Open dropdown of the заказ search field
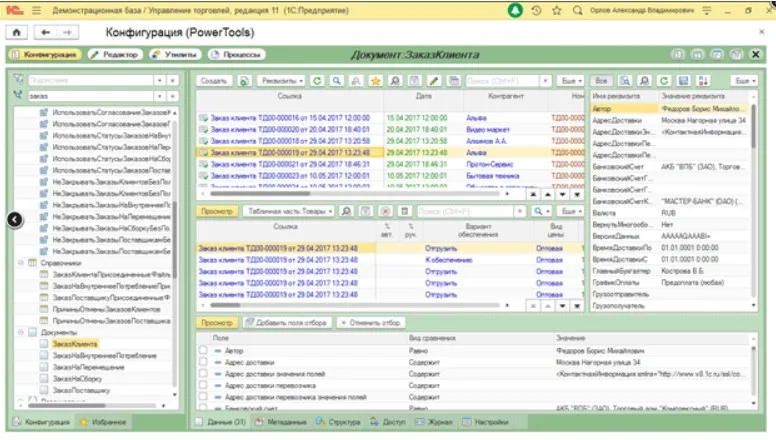Viewport: 776px width, 440px height. point(160,96)
